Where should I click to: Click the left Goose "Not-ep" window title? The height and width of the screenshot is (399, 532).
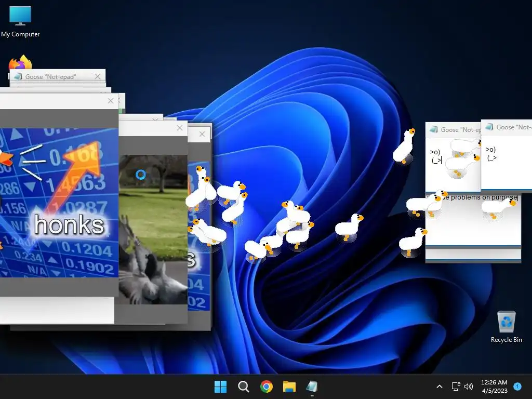click(461, 129)
